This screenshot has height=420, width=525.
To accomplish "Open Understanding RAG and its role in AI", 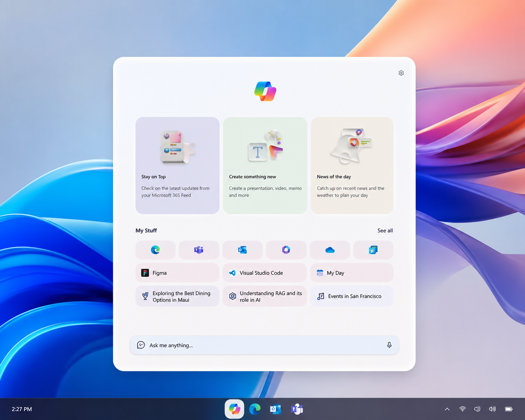I will click(265, 296).
